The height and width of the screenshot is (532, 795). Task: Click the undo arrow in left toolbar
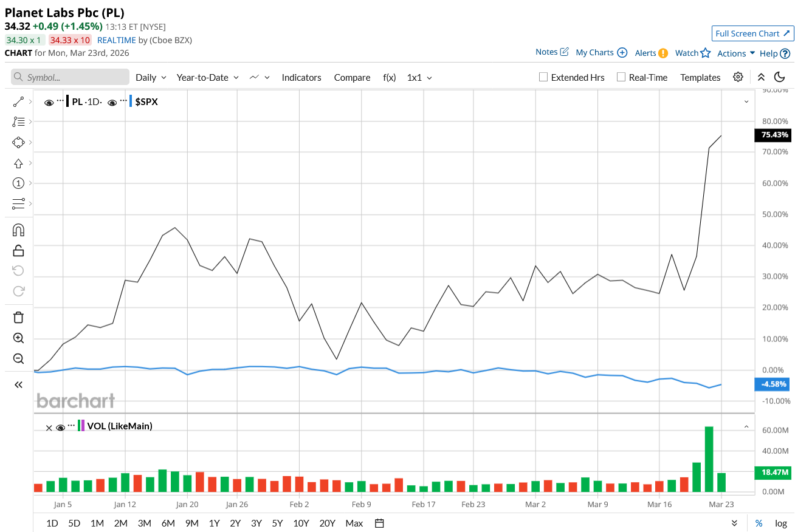(18, 270)
